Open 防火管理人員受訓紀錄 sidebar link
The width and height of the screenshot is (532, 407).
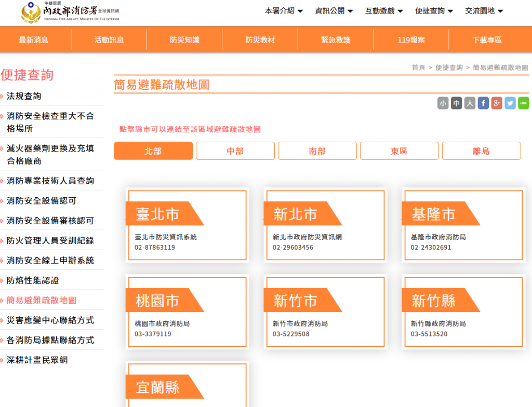click(x=50, y=240)
